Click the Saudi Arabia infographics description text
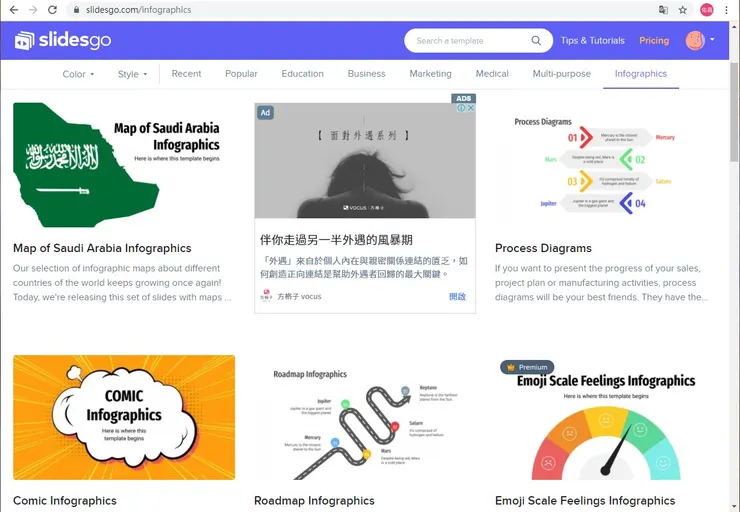Viewport: 740px width, 512px height. (x=122, y=283)
